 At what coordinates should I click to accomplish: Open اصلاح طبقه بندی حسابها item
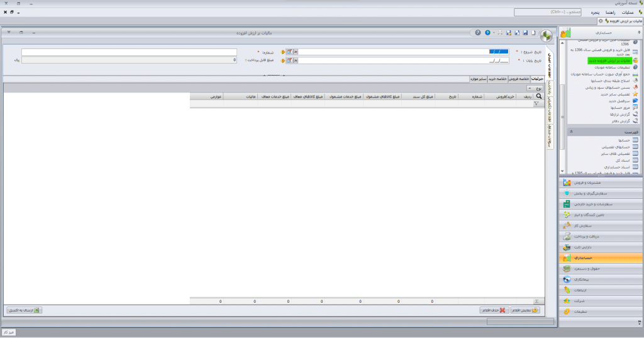pyautogui.click(x=610, y=81)
